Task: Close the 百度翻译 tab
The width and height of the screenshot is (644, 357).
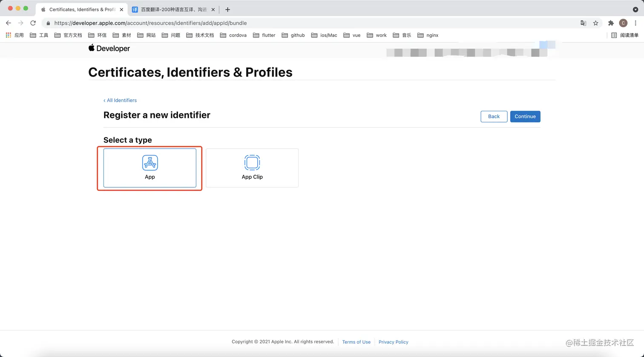Action: click(213, 9)
